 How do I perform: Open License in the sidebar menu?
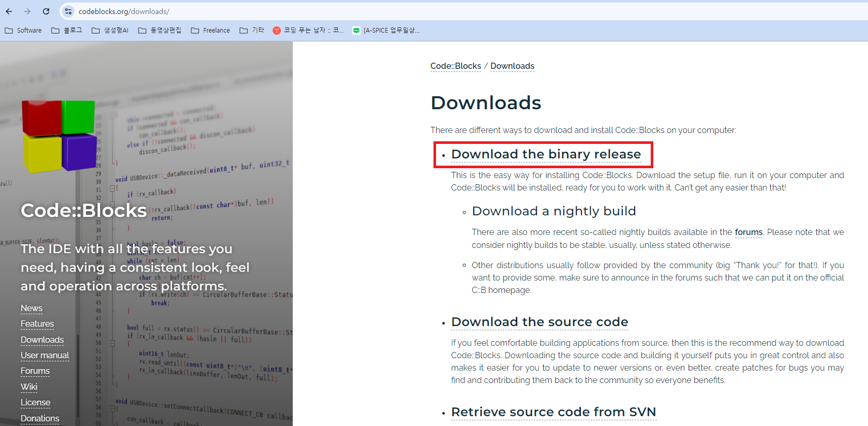point(36,403)
